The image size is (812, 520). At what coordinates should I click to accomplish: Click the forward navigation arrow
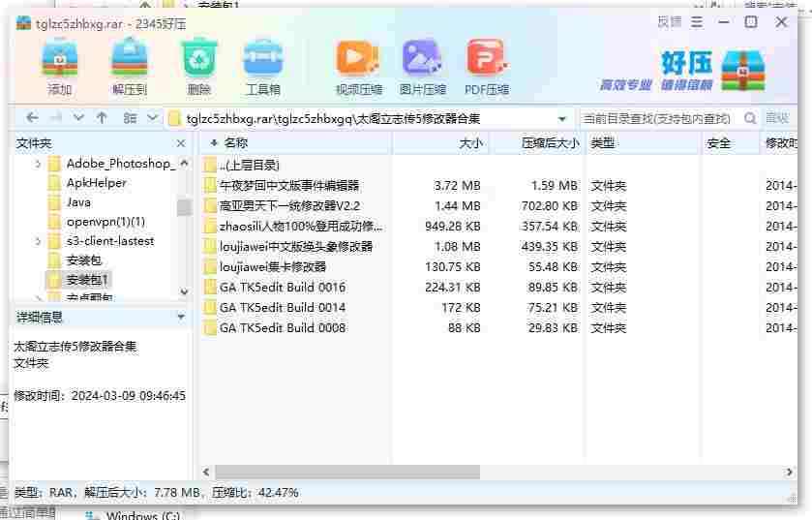tap(55, 118)
